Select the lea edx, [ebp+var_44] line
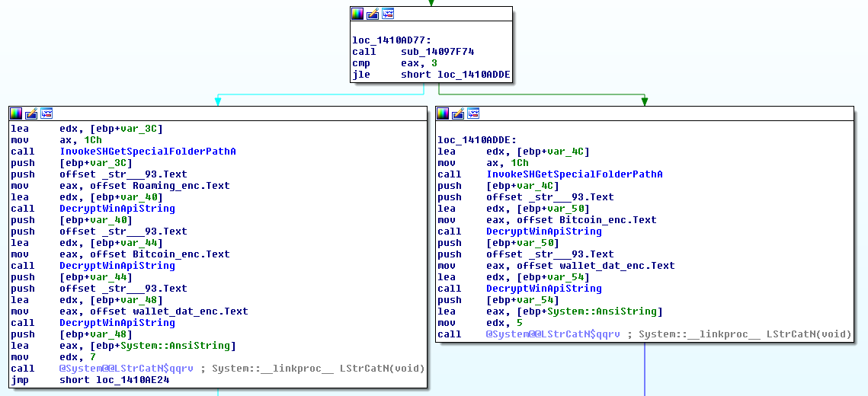The width and height of the screenshot is (868, 396). coord(86,243)
